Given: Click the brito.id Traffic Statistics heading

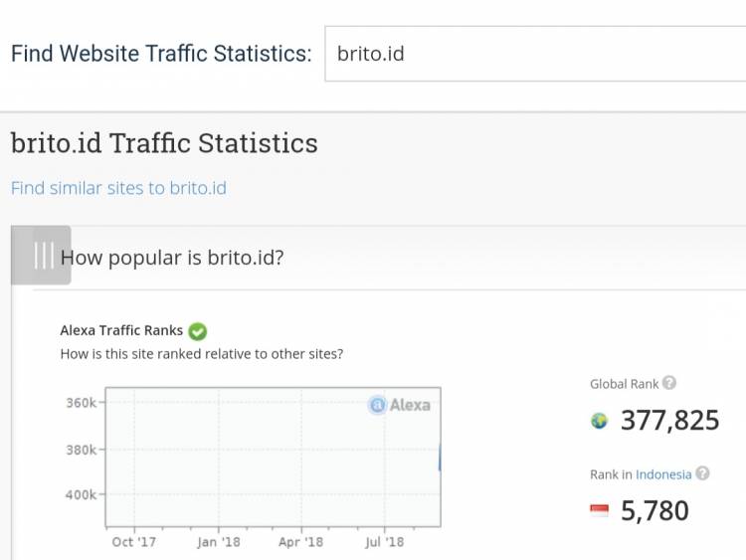Looking at the screenshot, I should [x=164, y=143].
